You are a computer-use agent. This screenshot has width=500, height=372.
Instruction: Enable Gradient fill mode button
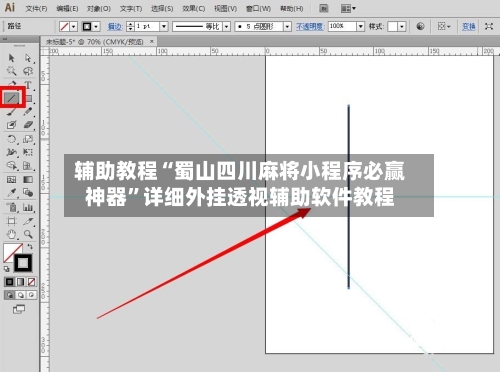[20, 282]
